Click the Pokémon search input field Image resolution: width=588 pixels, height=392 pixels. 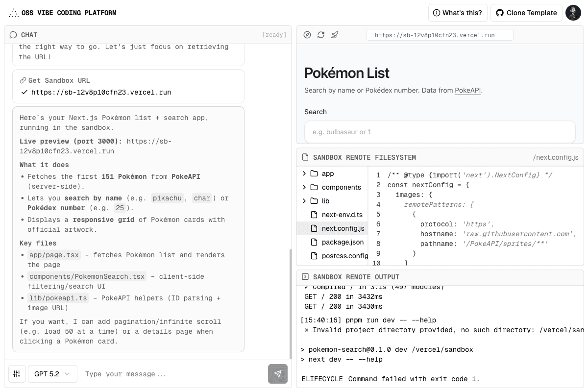click(x=440, y=132)
